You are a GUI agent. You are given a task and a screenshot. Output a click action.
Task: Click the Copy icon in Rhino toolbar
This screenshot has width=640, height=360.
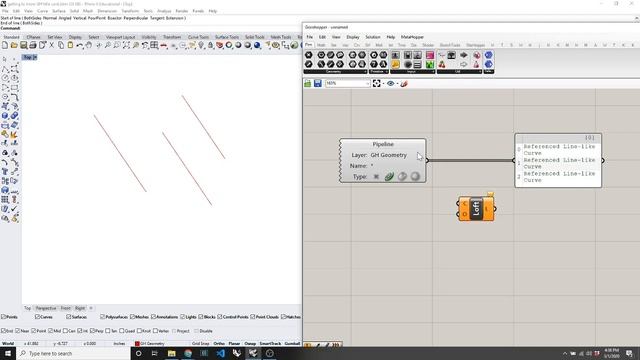[x=61, y=45]
